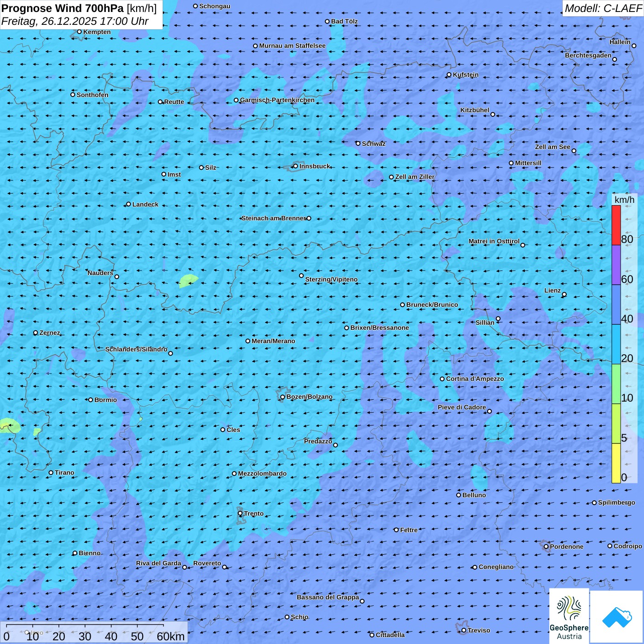Click the 'Bozen/Bolzano' city label
The height and width of the screenshot is (644, 644).
click(310, 397)
